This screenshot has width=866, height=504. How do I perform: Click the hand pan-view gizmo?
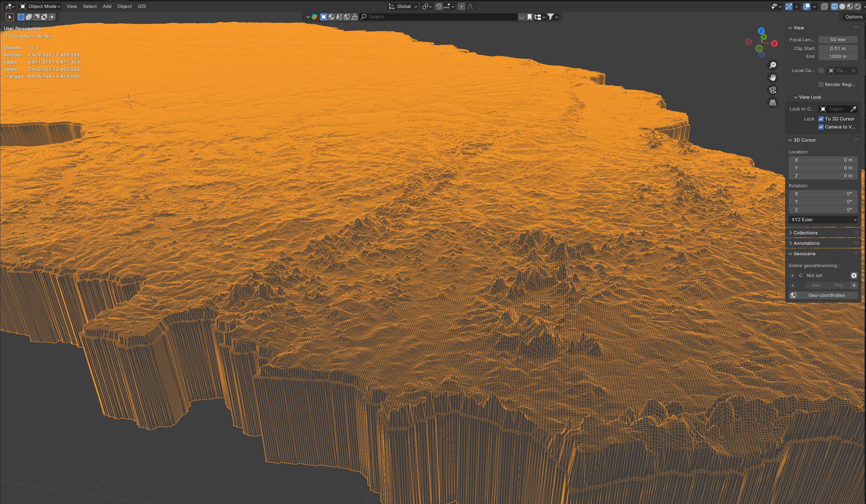pos(772,78)
